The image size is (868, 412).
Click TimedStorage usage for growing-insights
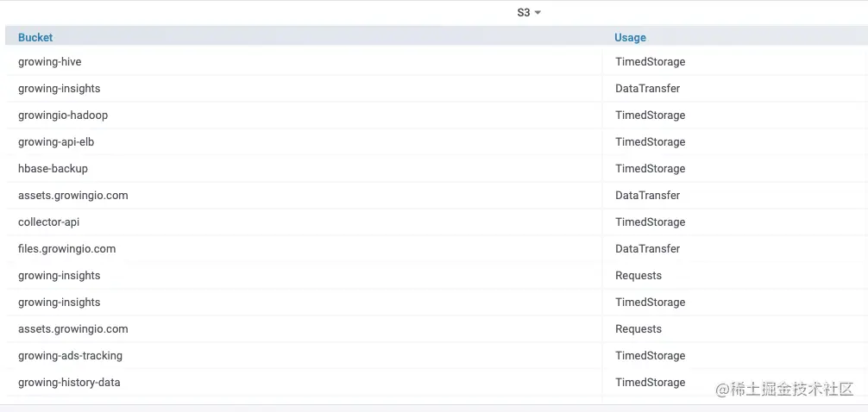[651, 302]
